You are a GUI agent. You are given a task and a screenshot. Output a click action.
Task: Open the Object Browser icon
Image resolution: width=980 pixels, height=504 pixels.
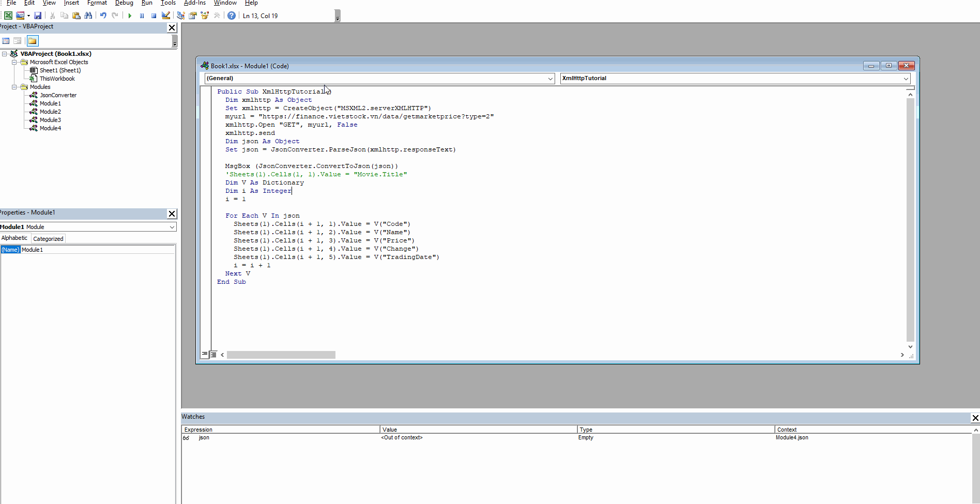205,16
